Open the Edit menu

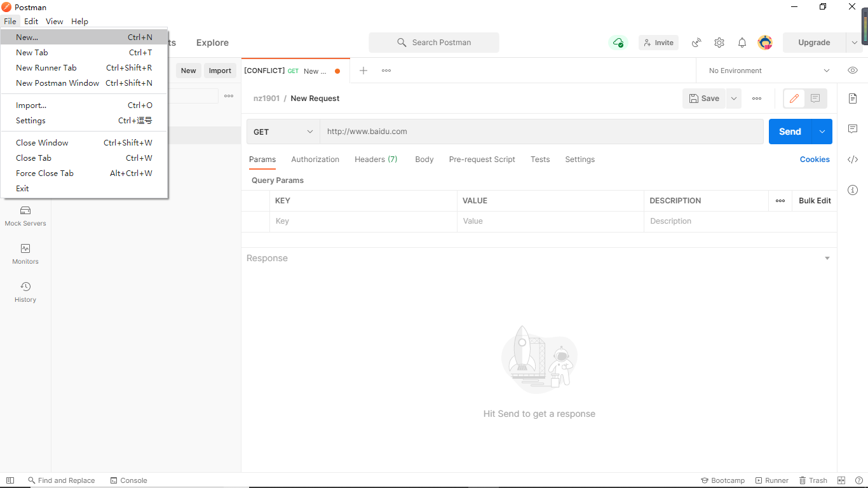31,22
